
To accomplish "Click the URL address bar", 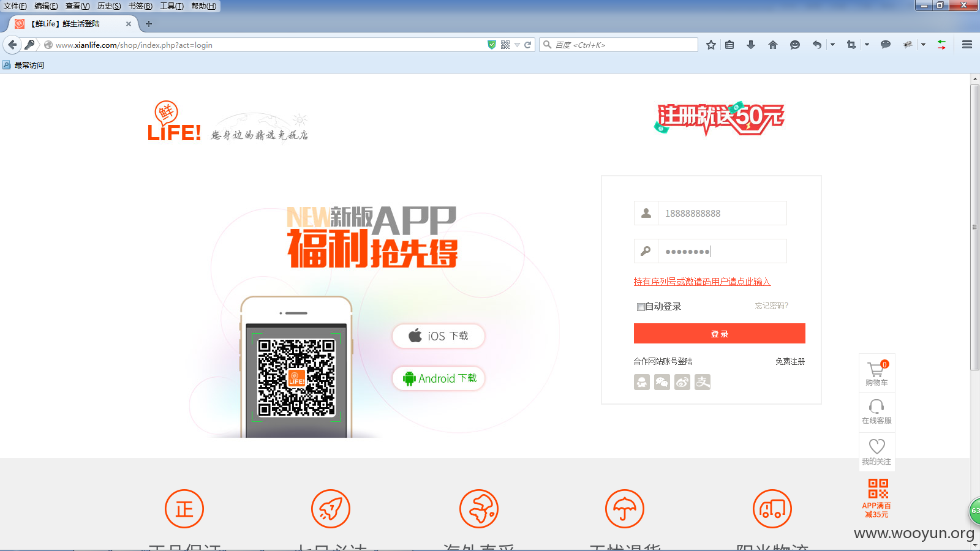I will 269,45.
